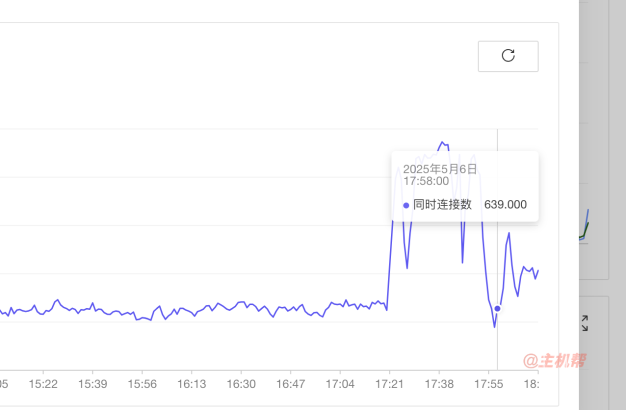
Task: Click the @主机帮 watermark text
Action: [x=555, y=360]
